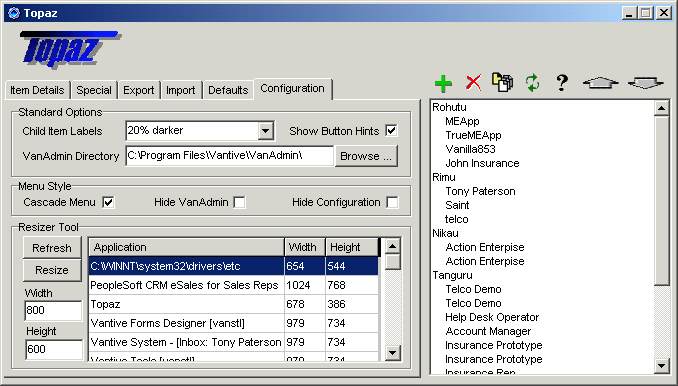The image size is (678, 386).
Task: Select Saint tree item
Action: tap(457, 205)
